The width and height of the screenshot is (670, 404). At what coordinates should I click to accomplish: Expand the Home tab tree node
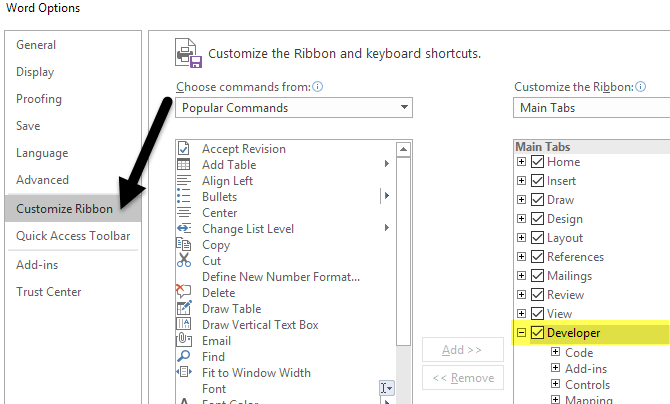(x=521, y=162)
